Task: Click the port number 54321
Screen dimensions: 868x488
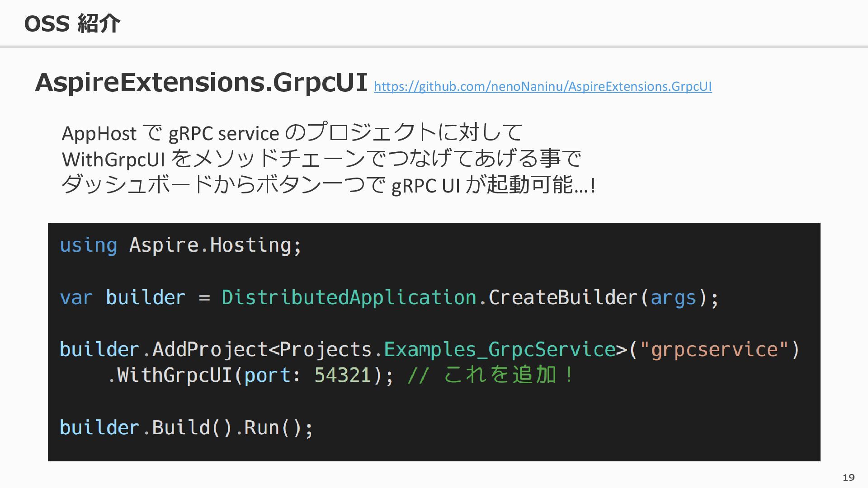Action: click(343, 375)
